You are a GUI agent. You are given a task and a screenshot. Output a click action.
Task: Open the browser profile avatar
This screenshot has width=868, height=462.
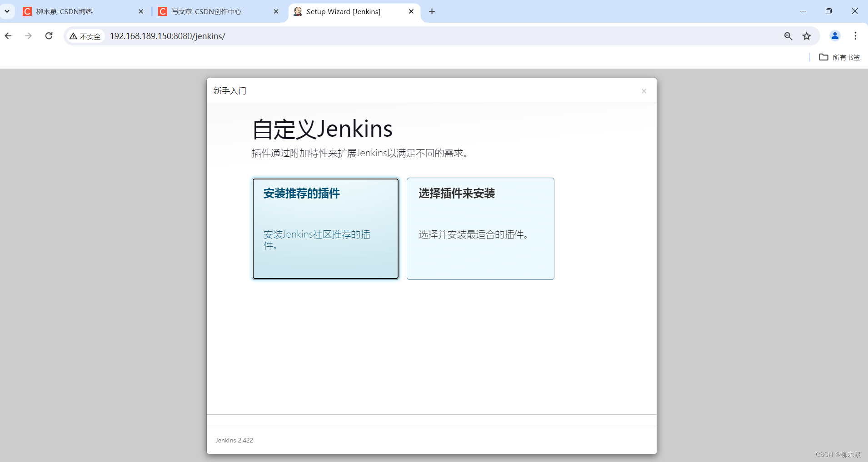coord(835,36)
